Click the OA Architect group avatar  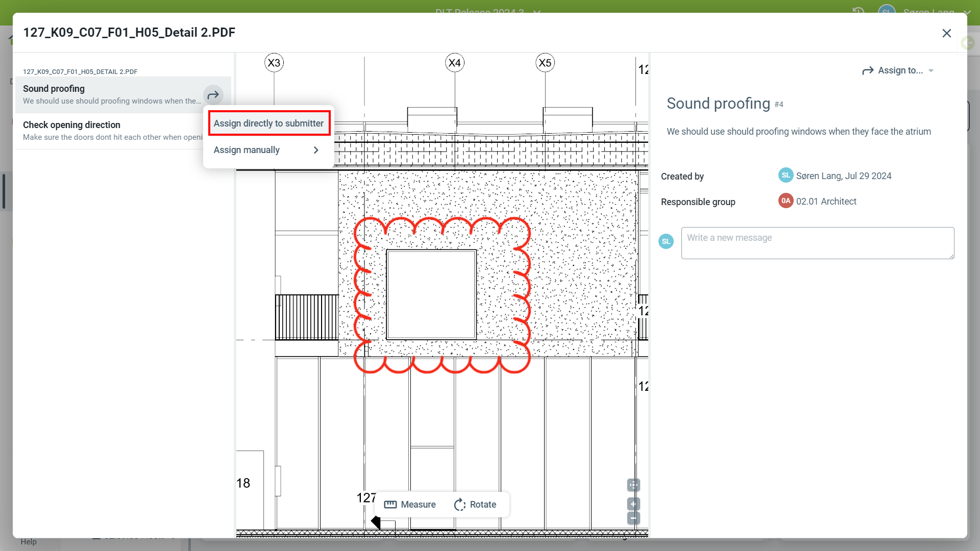pos(786,201)
